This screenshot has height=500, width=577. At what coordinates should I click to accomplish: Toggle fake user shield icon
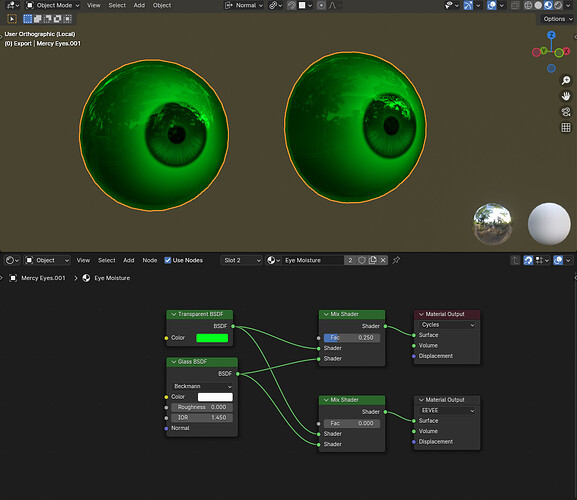362,260
